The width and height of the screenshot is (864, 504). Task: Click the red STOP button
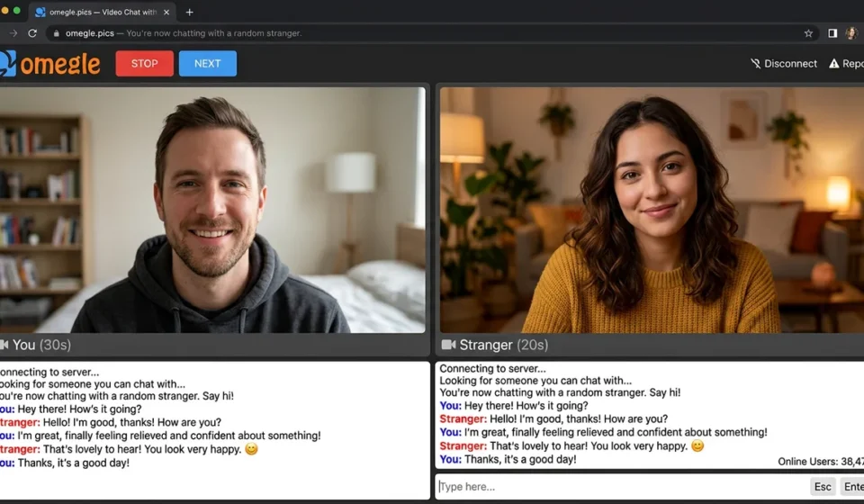click(x=144, y=63)
